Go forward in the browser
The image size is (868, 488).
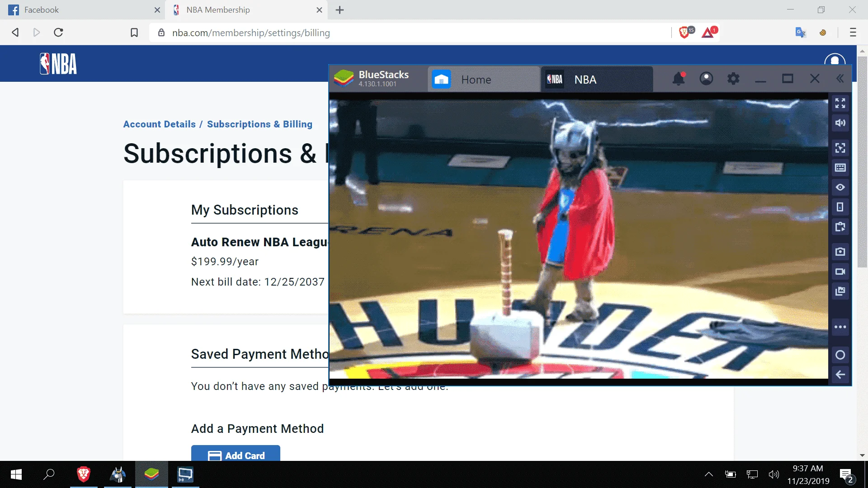point(37,33)
